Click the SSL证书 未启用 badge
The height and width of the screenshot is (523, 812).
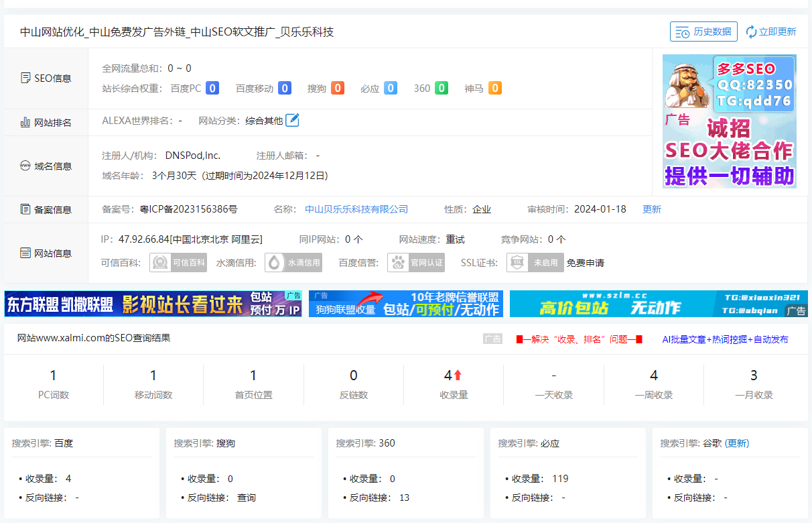click(535, 263)
